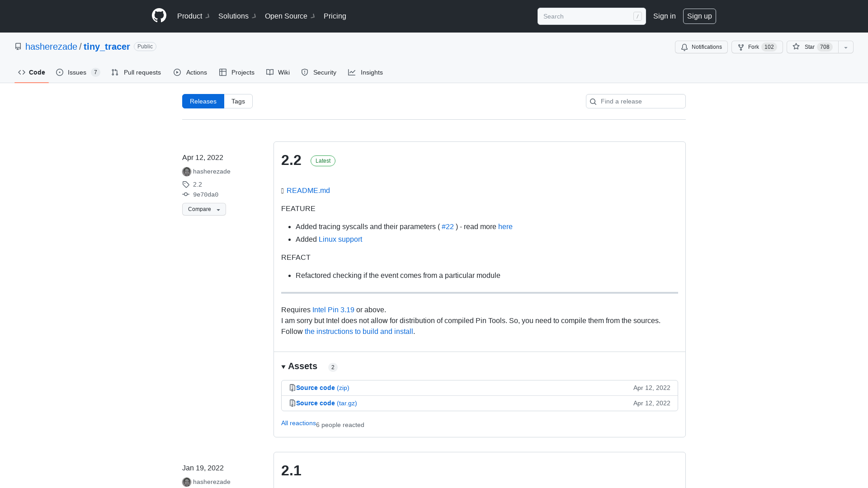Click Sign in
The image size is (868, 488).
(665, 16)
